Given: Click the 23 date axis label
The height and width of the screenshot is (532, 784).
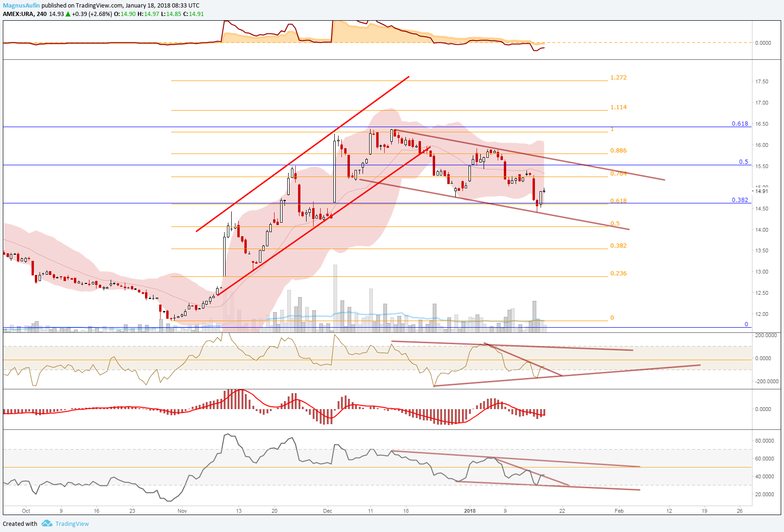Looking at the screenshot, I should [132, 511].
